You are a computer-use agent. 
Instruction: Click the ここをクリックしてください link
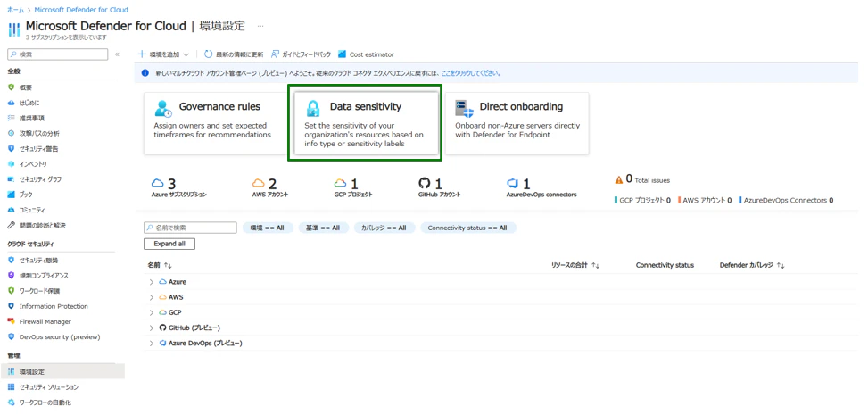click(x=471, y=72)
